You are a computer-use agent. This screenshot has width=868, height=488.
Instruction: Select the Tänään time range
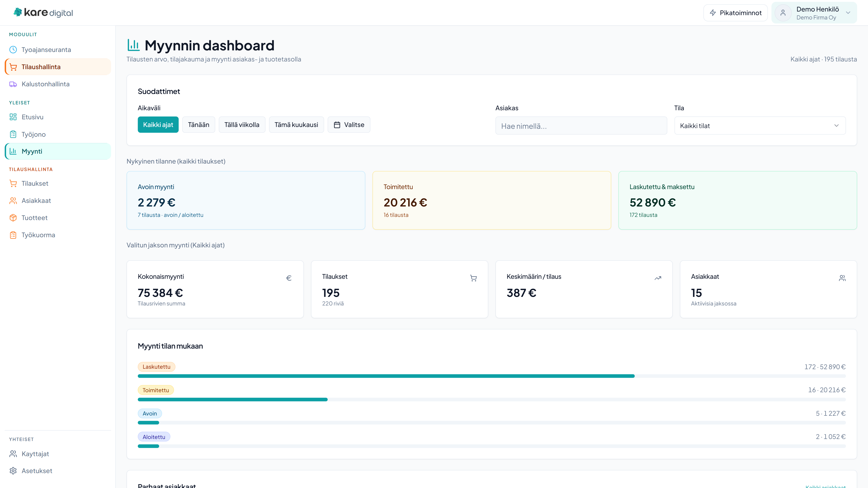[198, 125]
